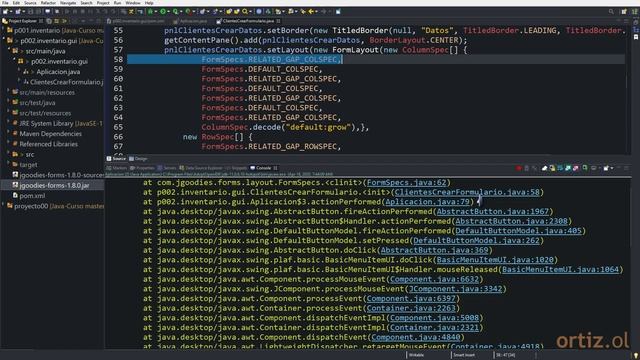Click the Quick Access search icon top right
The width and height of the screenshot is (640, 360).
click(x=611, y=11)
